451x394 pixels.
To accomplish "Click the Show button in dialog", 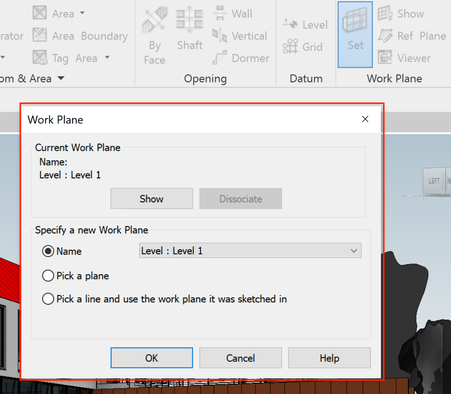I will pos(152,199).
